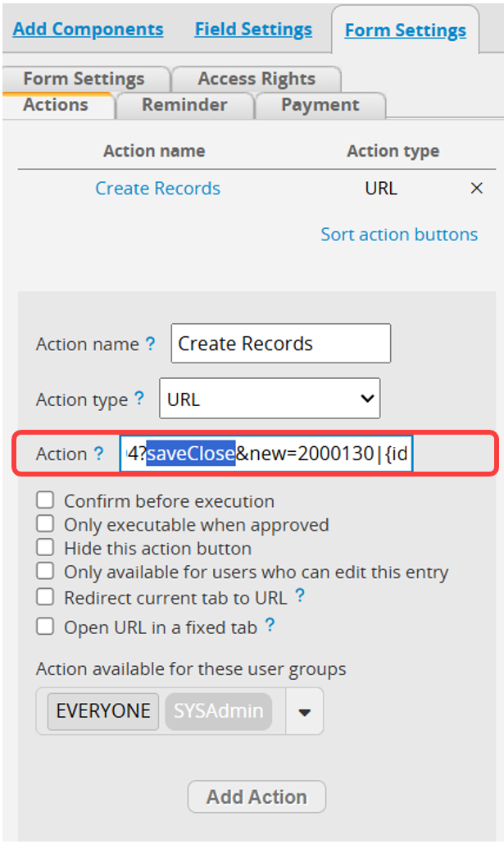
Task: Delete the Create Records action row
Action: tap(476, 189)
